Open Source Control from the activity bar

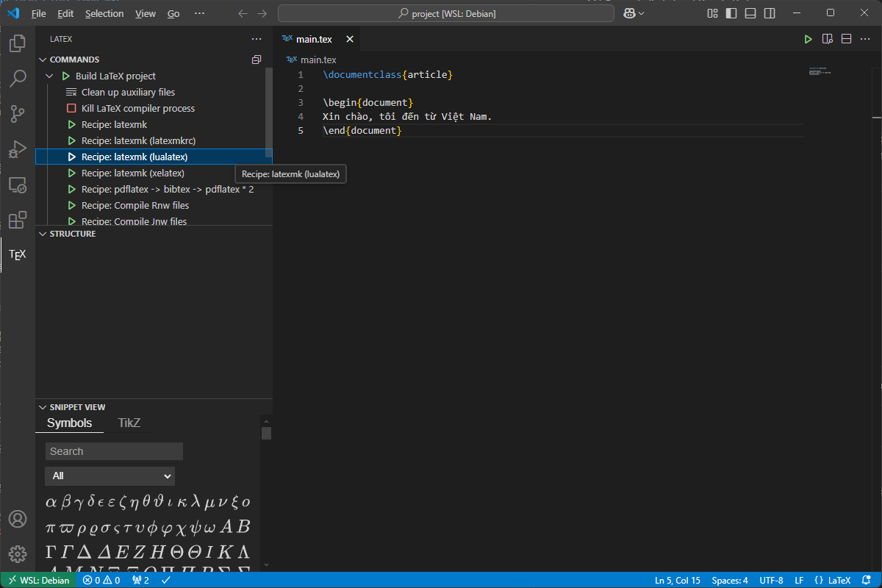pos(17,114)
